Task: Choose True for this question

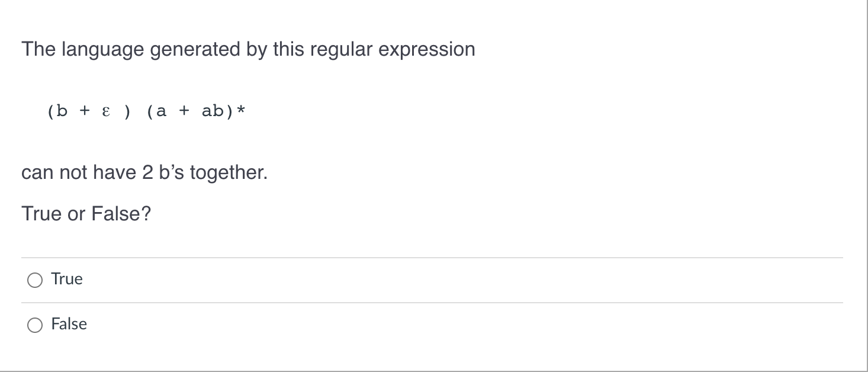Action: point(35,278)
